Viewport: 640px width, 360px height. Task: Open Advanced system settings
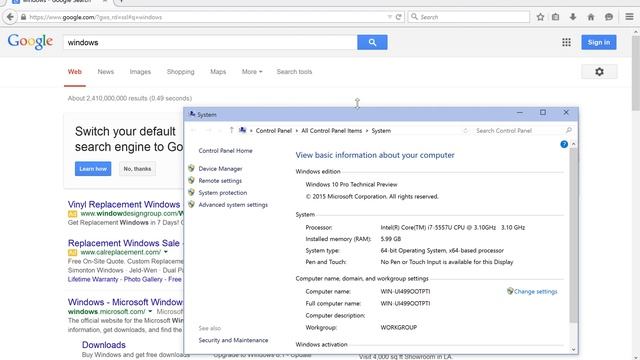233,204
